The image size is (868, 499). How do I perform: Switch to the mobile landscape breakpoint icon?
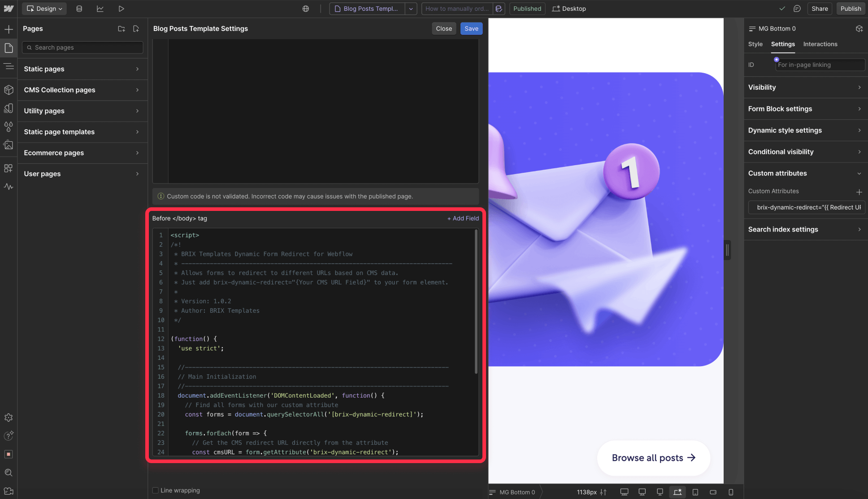(713, 492)
